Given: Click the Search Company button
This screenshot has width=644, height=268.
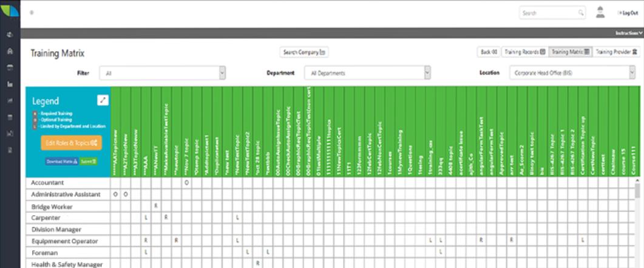Looking at the screenshot, I should 304,52.
